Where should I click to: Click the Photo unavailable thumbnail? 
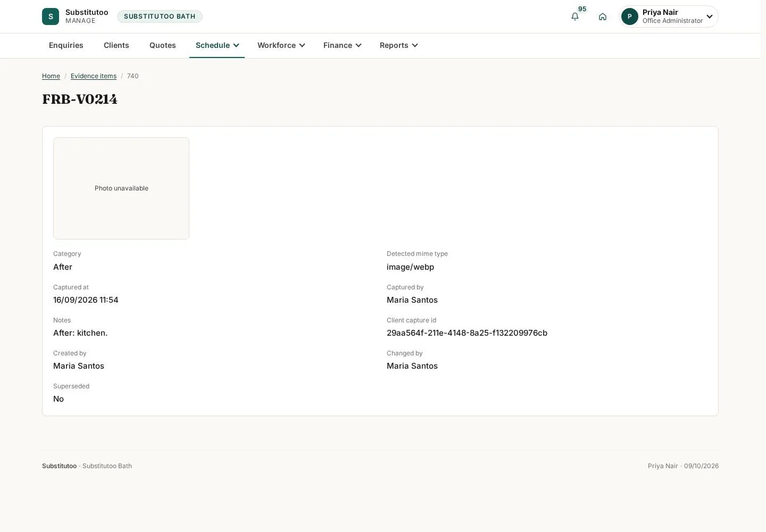[x=121, y=188]
